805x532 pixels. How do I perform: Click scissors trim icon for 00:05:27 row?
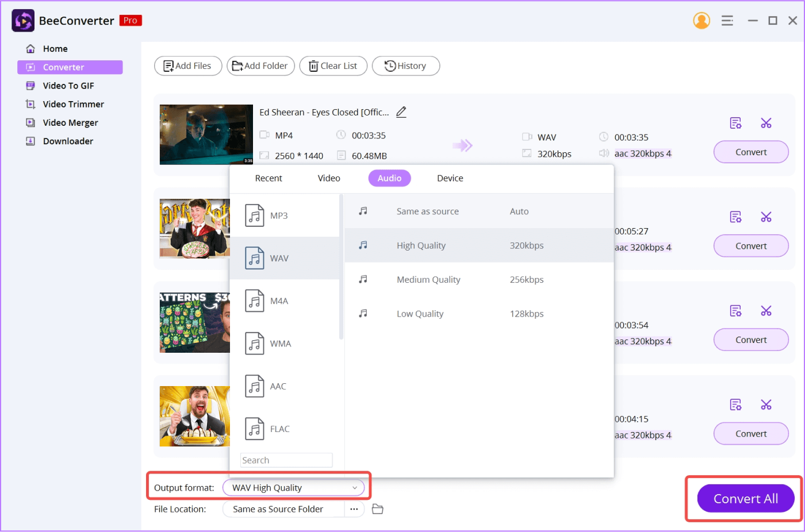coord(766,217)
